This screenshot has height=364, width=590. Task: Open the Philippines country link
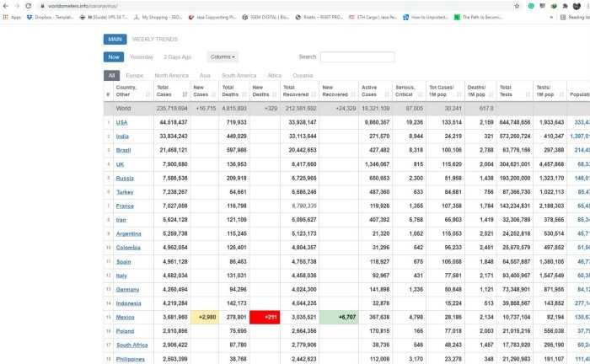[131, 359]
